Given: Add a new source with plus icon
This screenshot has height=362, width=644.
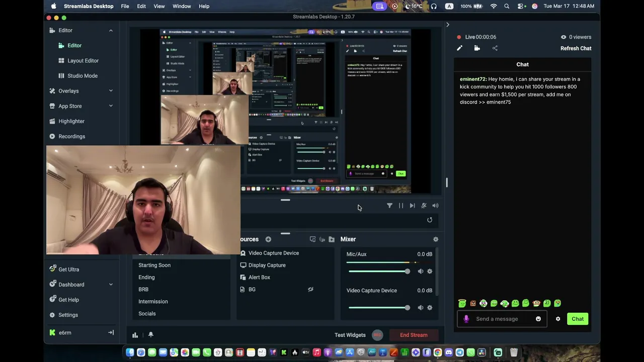Looking at the screenshot, I should pos(268,239).
